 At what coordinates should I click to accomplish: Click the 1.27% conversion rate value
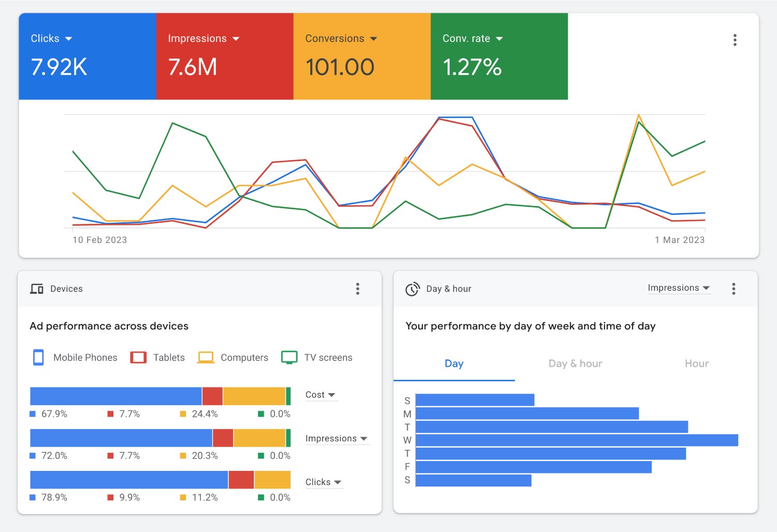(472, 67)
